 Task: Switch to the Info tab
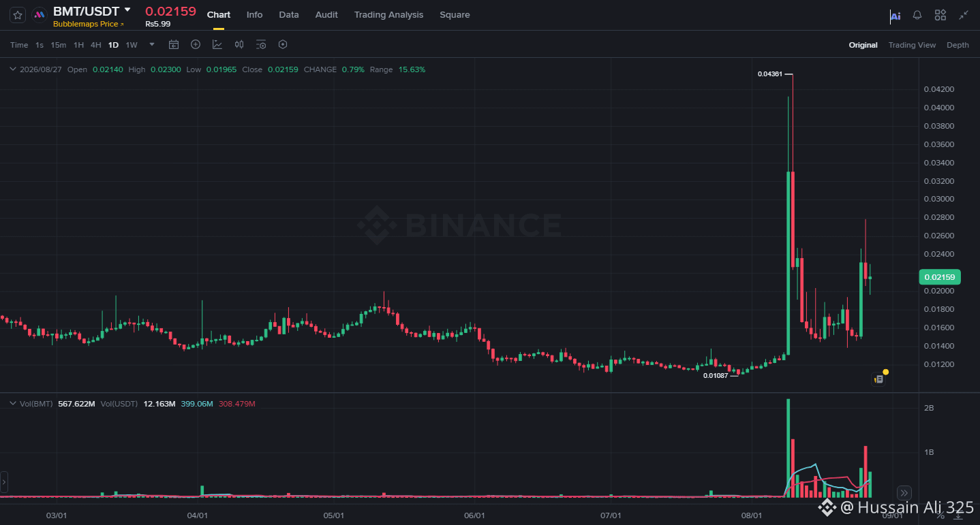pyautogui.click(x=254, y=15)
